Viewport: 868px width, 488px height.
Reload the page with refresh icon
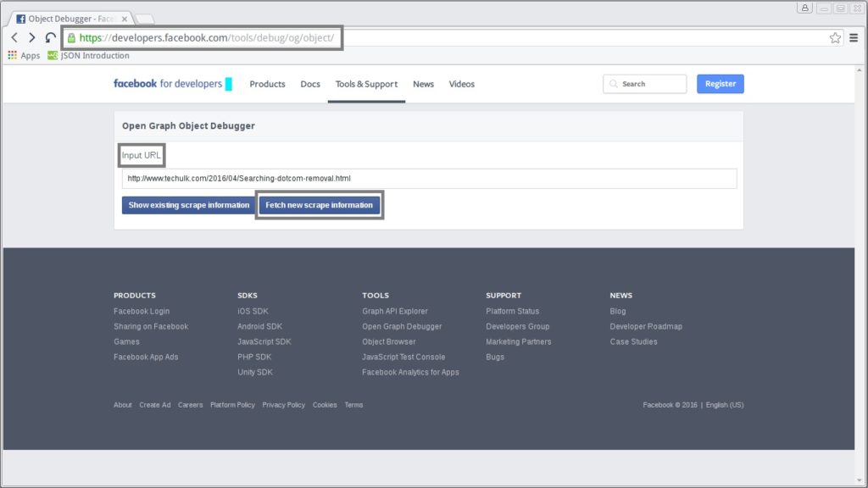click(x=51, y=38)
